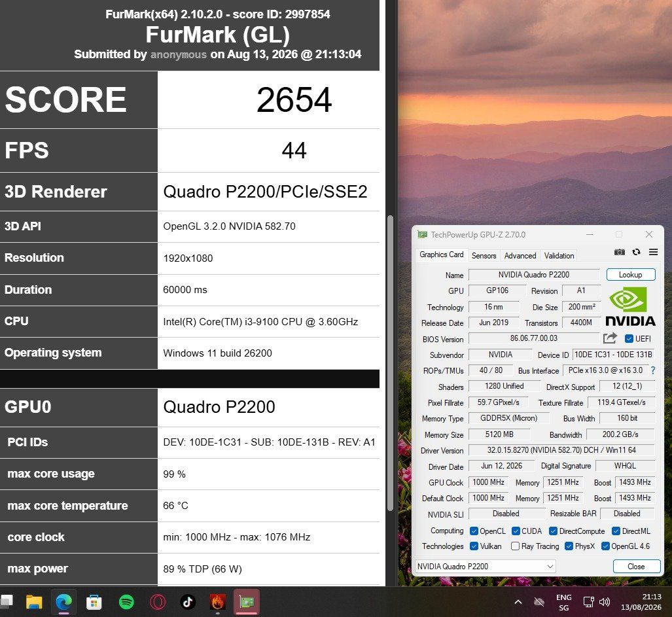Click the Lookup button in GPU-Z
This screenshot has width=672, height=617.
[x=630, y=275]
